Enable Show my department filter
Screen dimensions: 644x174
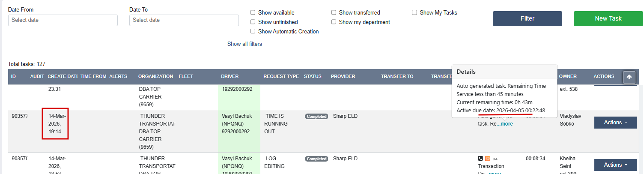[334, 22]
